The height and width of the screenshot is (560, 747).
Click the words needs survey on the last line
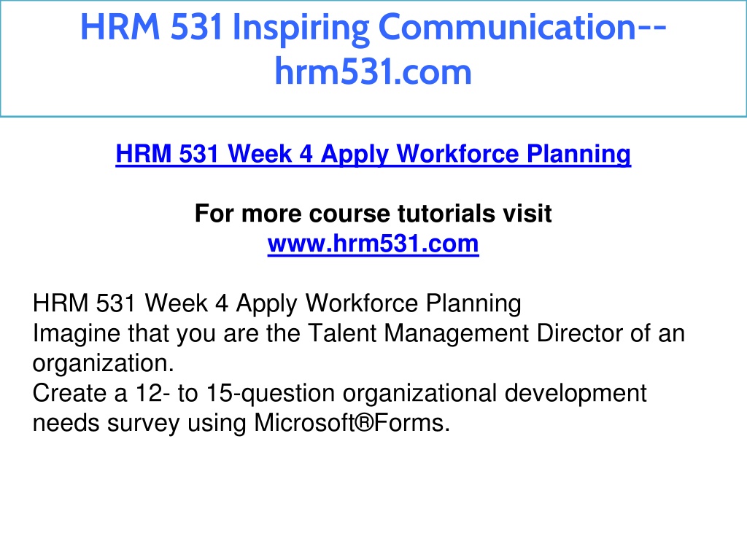tap(107, 424)
